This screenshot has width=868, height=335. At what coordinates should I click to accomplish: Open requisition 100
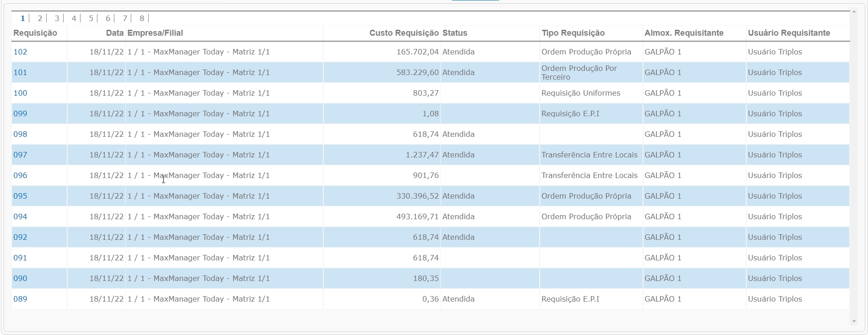[x=20, y=93]
